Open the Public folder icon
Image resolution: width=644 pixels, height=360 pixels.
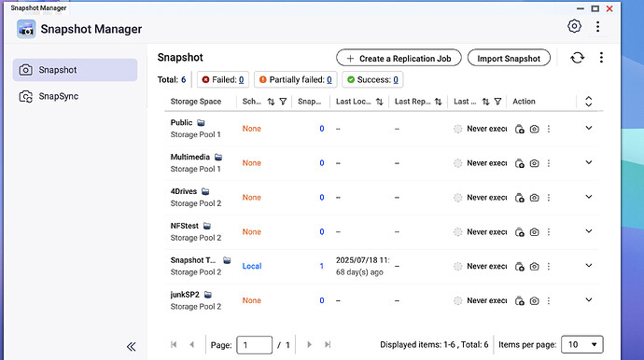(201, 123)
